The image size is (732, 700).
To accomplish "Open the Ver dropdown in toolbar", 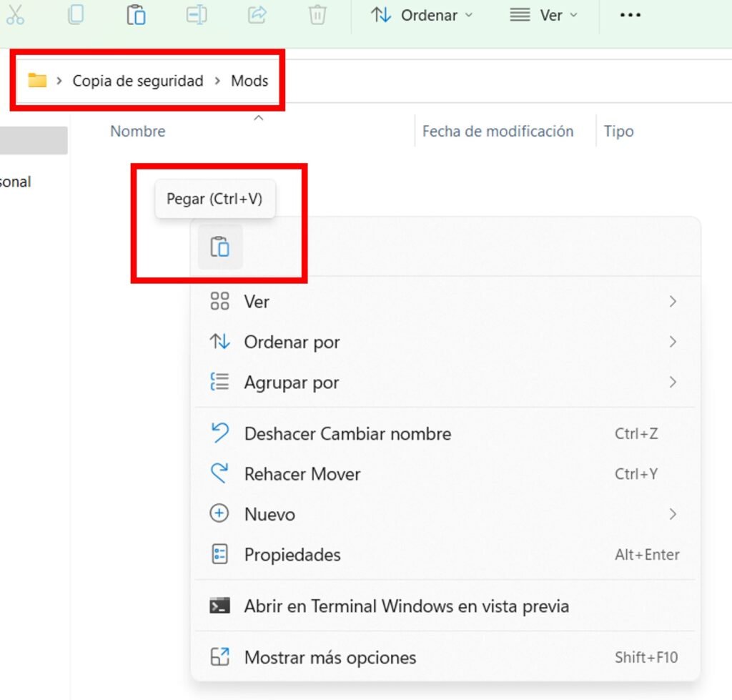I will click(543, 15).
